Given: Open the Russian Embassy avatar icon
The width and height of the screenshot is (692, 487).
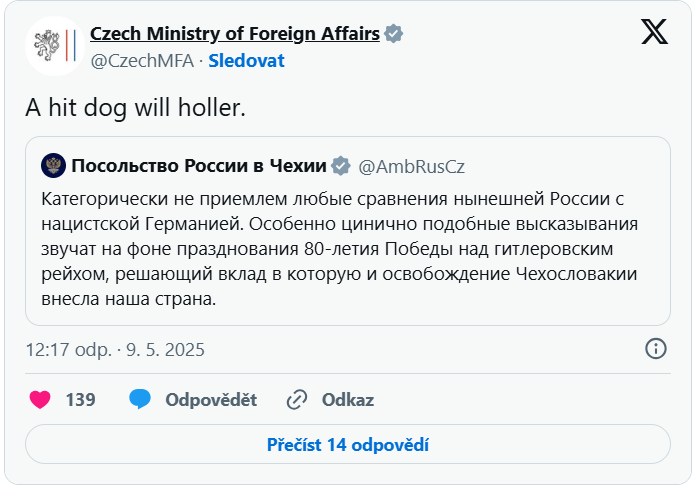Looking at the screenshot, I should [53, 166].
